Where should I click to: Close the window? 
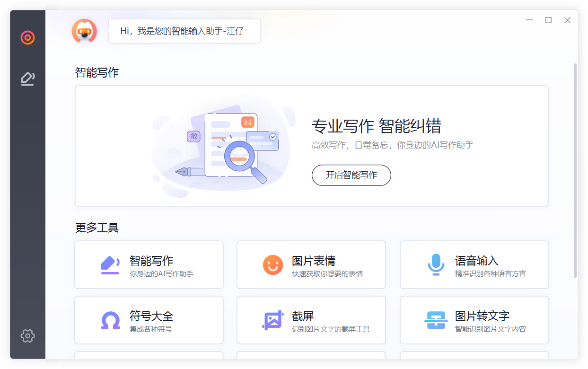pyautogui.click(x=567, y=20)
